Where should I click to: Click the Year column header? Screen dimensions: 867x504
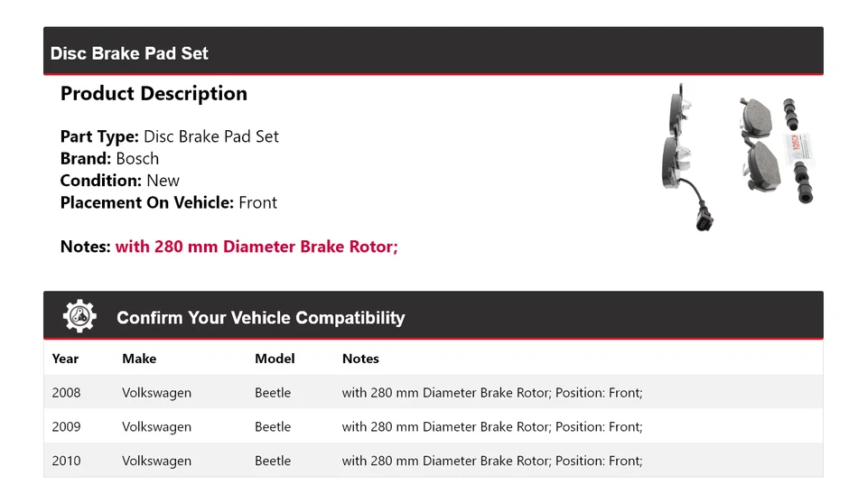tap(65, 359)
